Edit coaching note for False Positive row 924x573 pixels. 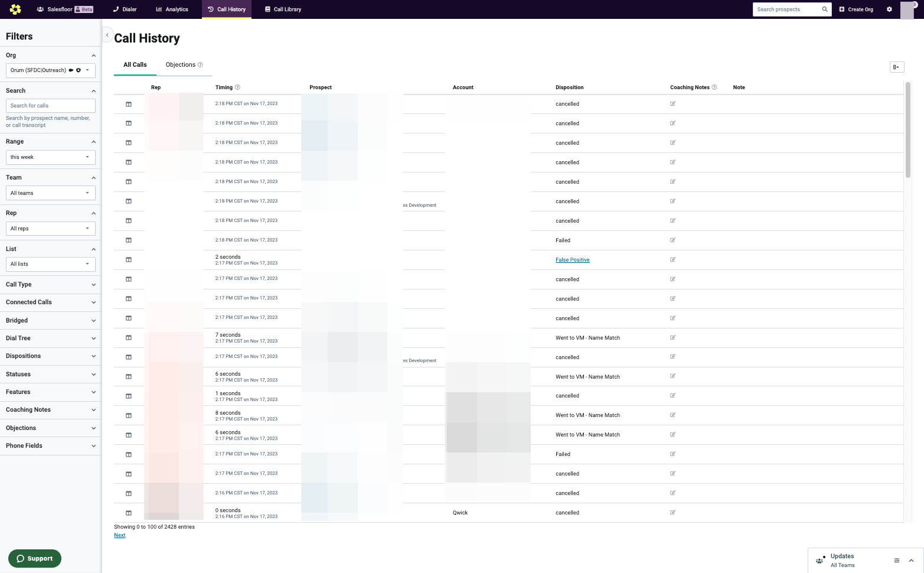[672, 260]
